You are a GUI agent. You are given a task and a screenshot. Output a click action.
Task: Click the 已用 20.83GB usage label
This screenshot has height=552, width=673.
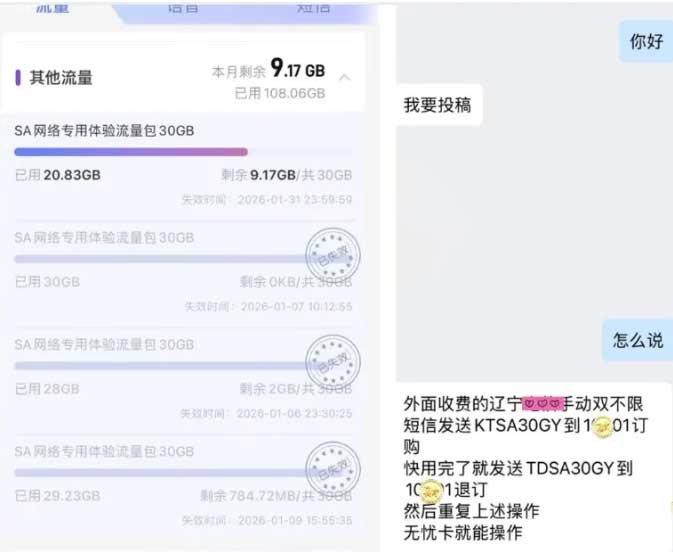coord(58,175)
